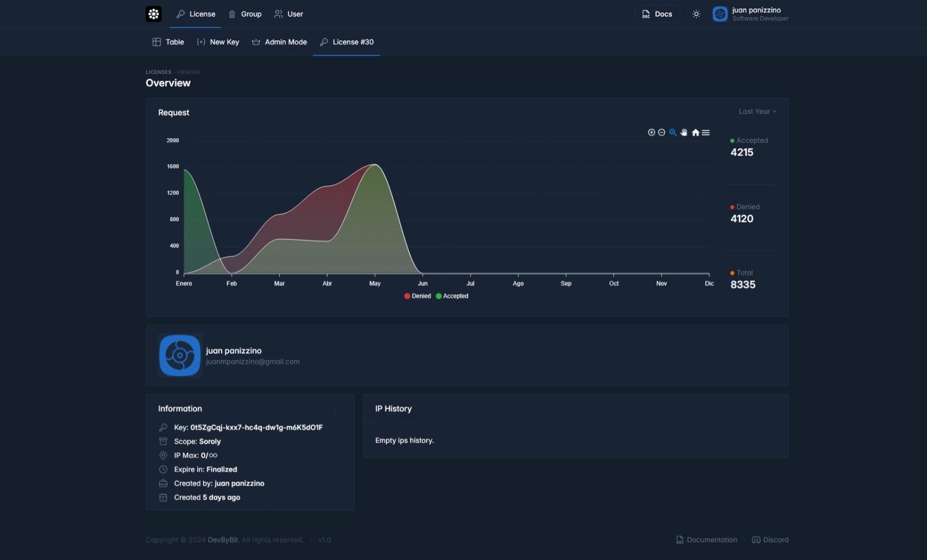Click juanmpanizzino@gmail.com email text
927x560 pixels.
(x=253, y=362)
